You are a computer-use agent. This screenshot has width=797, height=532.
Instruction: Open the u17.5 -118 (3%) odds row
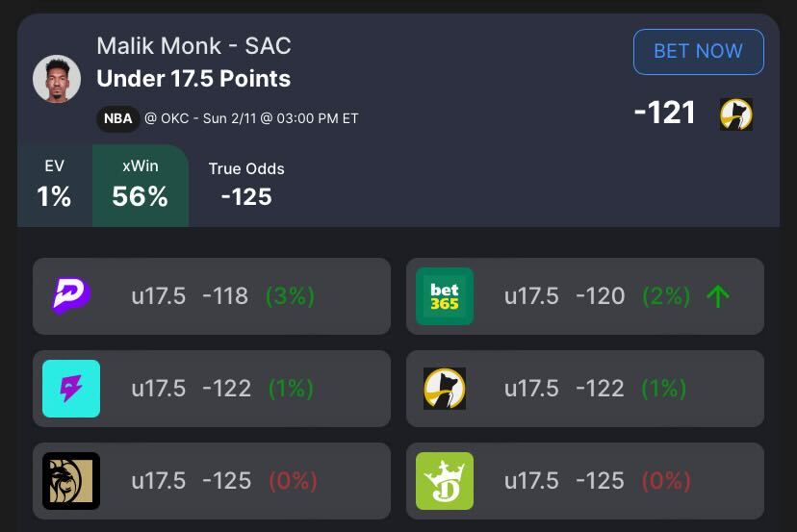tap(212, 296)
